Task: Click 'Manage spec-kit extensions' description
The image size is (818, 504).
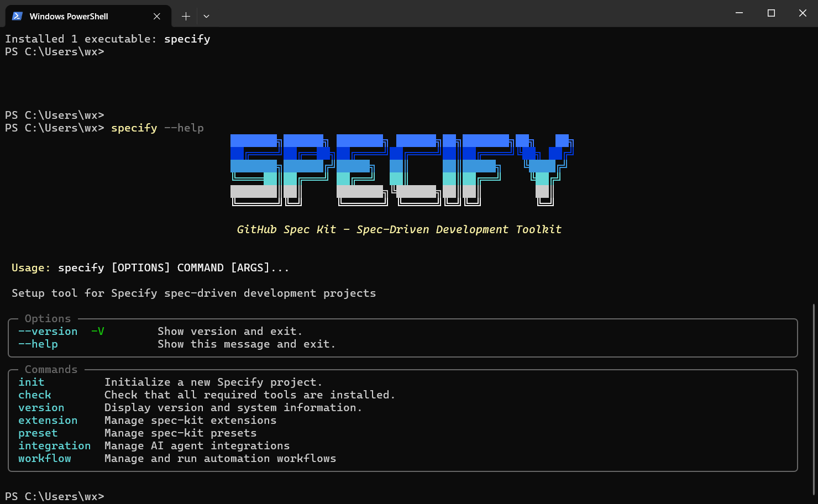Action: (x=190, y=420)
